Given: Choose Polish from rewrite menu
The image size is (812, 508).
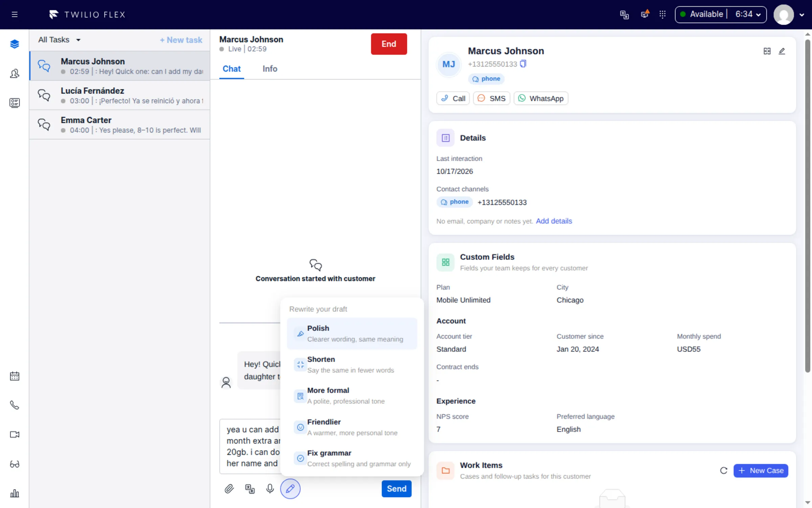Looking at the screenshot, I should [x=352, y=334].
